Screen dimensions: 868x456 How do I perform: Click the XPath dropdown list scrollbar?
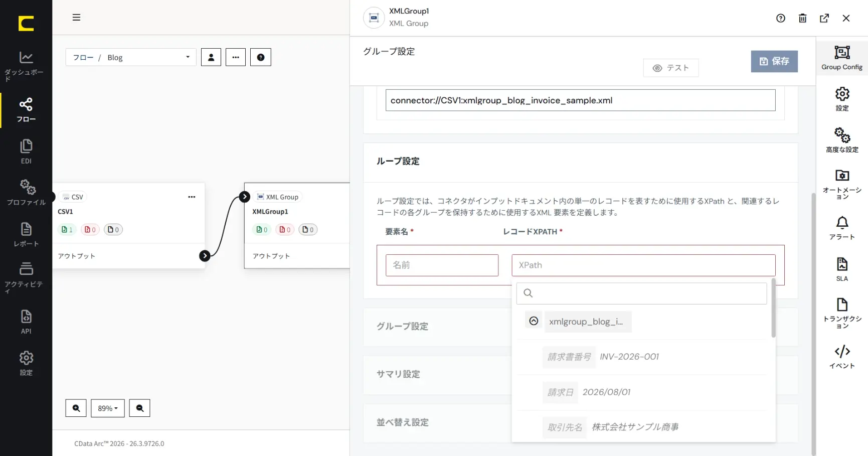click(x=773, y=308)
